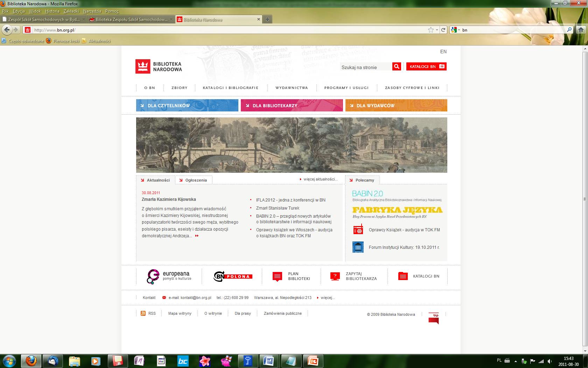The image size is (588, 368).
Task: Click the Firefox forward arrow button
Action: click(15, 30)
